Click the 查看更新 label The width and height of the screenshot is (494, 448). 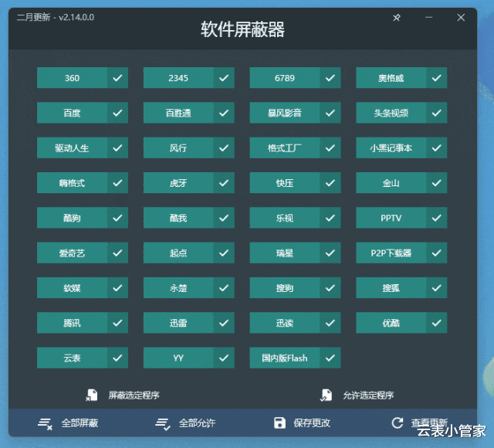coord(429,423)
